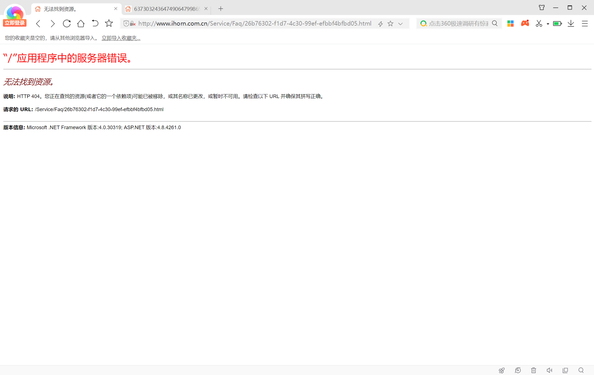Select the .NET Framework version info line
594x375 pixels.
[92, 127]
